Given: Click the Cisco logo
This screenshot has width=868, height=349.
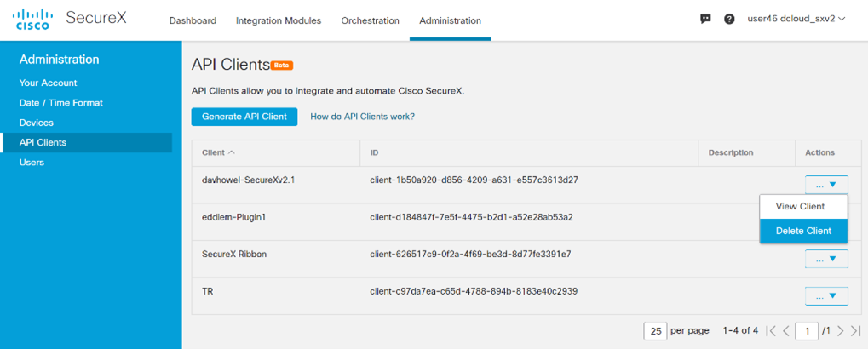Looking at the screenshot, I should 33,18.
